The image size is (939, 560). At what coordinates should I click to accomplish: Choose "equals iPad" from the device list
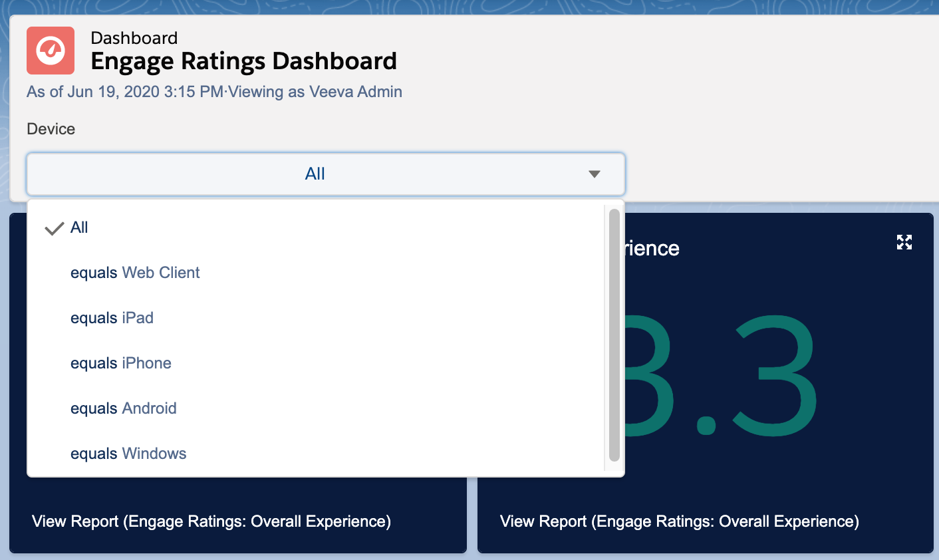pyautogui.click(x=112, y=318)
